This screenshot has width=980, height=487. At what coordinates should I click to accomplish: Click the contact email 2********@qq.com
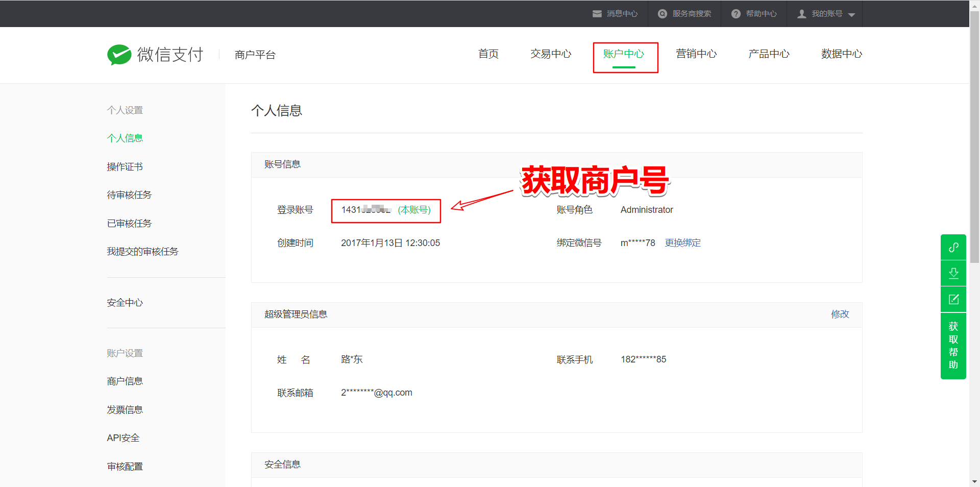[x=377, y=393]
